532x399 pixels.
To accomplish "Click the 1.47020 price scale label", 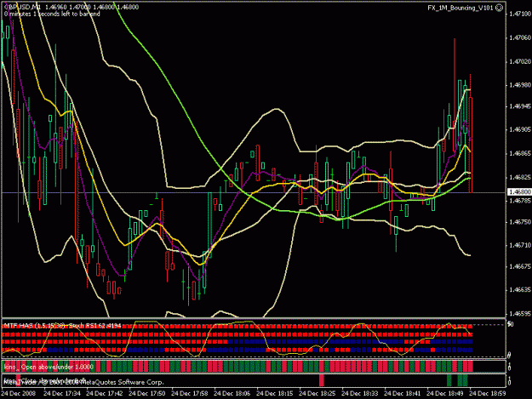I will 519,62.
